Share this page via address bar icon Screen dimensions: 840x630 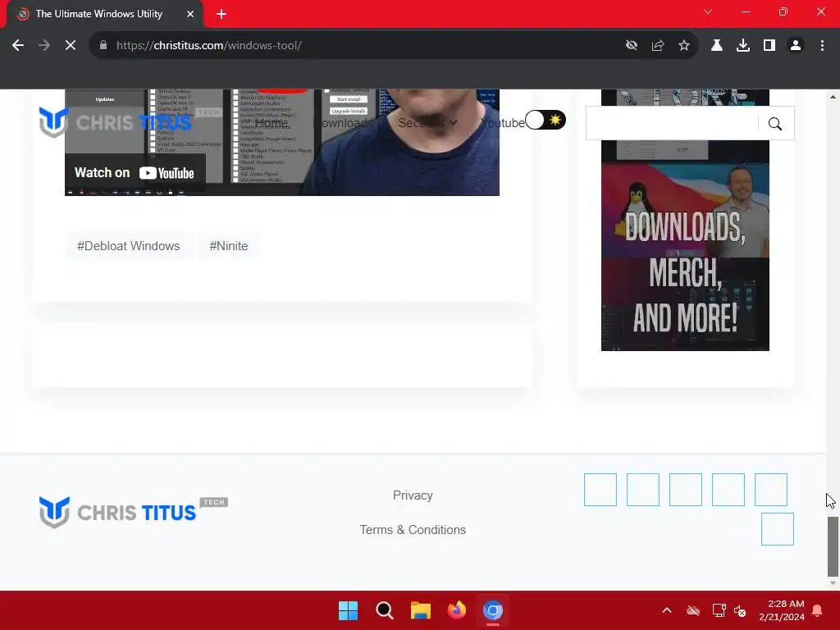pos(658,46)
